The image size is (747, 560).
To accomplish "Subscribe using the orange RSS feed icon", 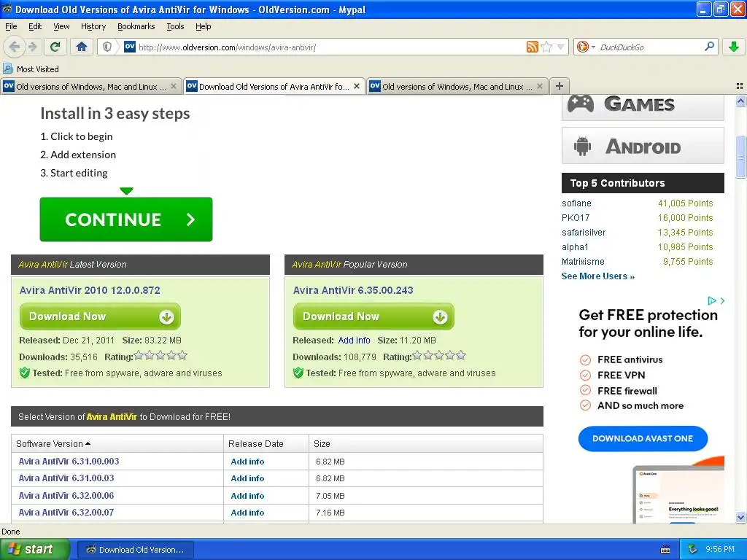I will (x=532, y=47).
